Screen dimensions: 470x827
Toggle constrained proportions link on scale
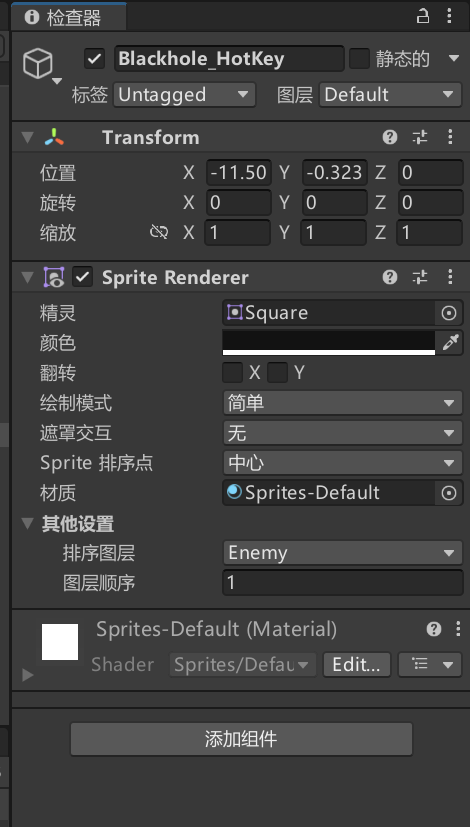tap(159, 232)
